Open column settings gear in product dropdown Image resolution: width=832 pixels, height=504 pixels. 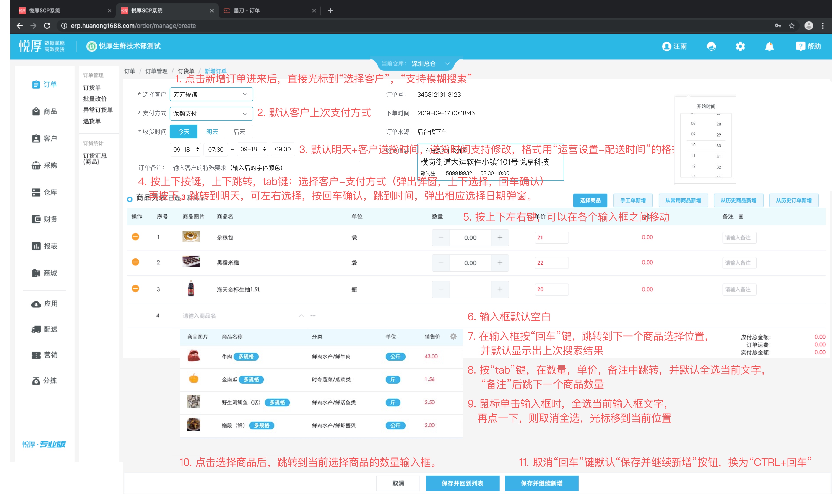pyautogui.click(x=453, y=336)
